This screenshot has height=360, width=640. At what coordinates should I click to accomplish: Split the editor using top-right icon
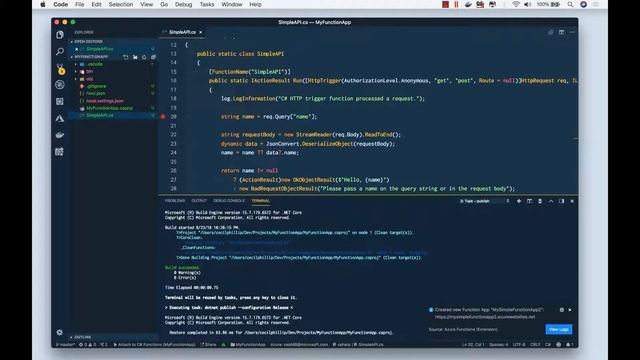point(561,32)
